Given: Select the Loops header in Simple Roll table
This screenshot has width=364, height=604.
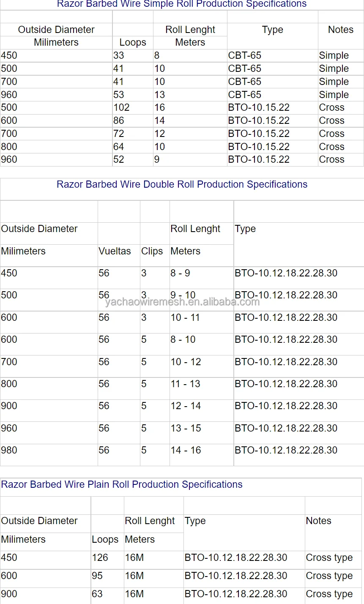Looking at the screenshot, I should (x=132, y=42).
